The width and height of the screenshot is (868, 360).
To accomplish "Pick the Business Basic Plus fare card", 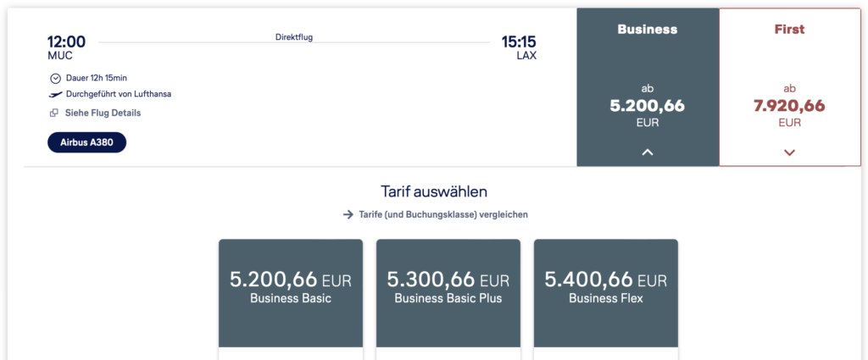I will 448,287.
